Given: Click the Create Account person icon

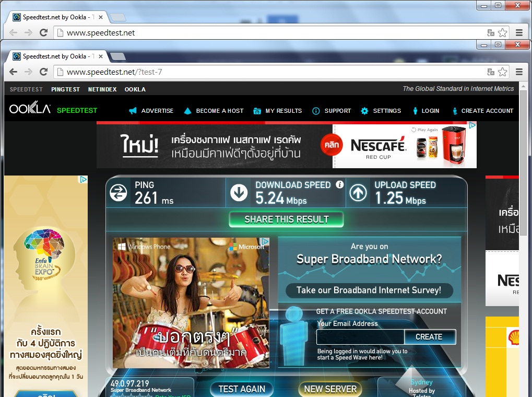Looking at the screenshot, I should click(455, 111).
